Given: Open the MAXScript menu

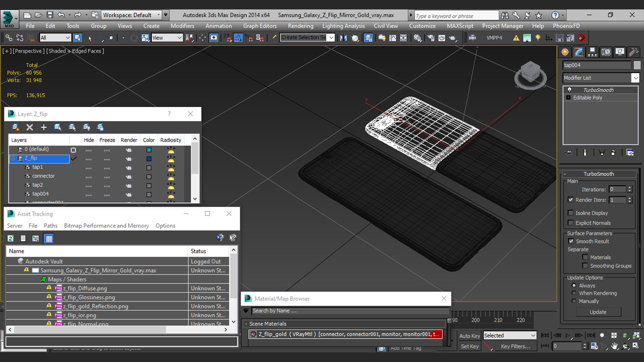Looking at the screenshot, I should pyautogui.click(x=460, y=26).
